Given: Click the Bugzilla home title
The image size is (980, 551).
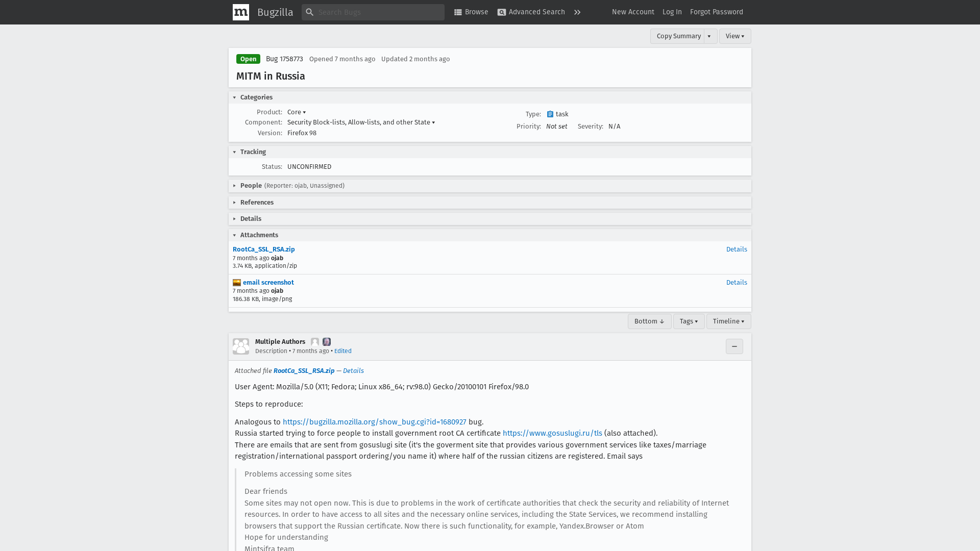Looking at the screenshot, I should (275, 12).
